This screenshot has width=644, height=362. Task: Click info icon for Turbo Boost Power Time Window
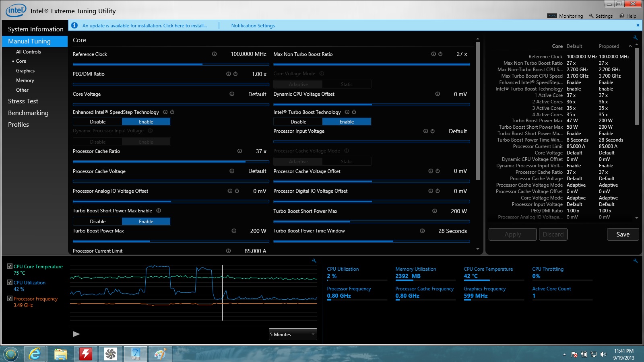pyautogui.click(x=422, y=231)
